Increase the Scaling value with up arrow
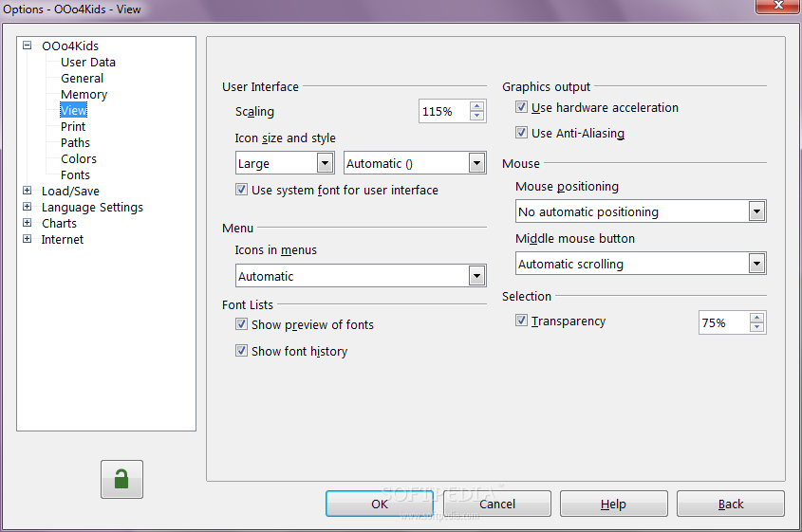The image size is (802, 532). click(476, 106)
